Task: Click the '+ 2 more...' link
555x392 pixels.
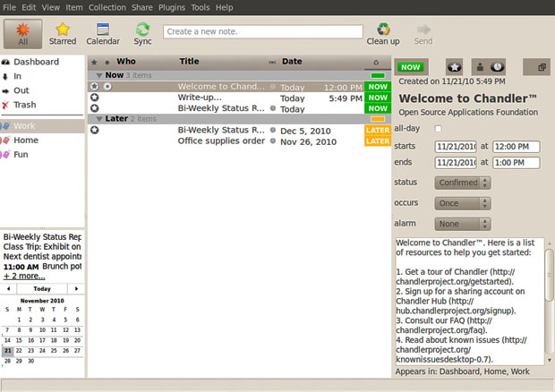Action: 24,276
